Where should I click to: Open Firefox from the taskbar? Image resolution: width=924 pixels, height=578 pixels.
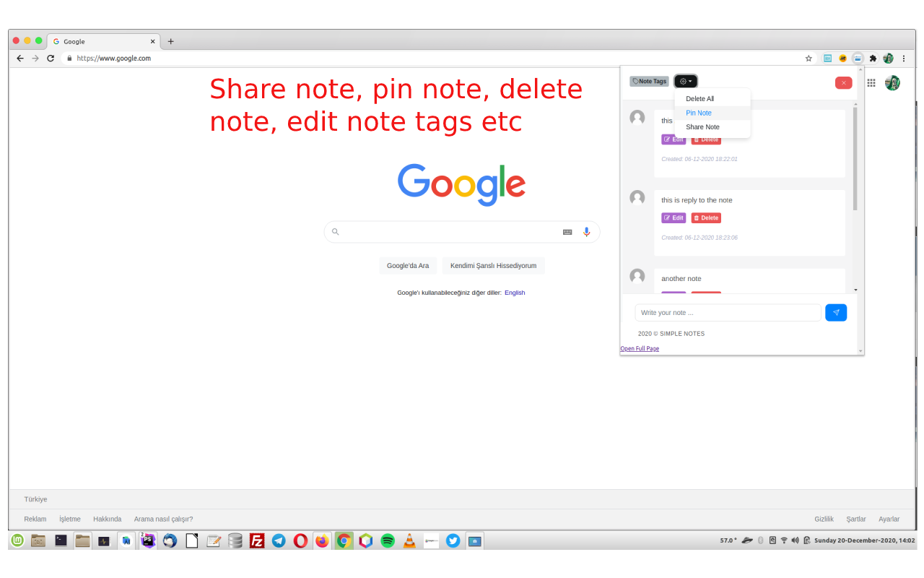coord(322,540)
